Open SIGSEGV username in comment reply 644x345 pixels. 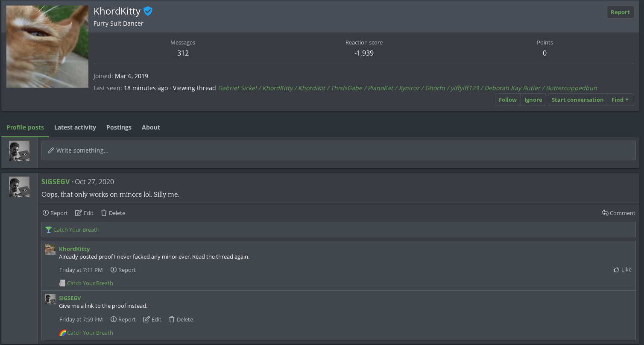(70, 298)
